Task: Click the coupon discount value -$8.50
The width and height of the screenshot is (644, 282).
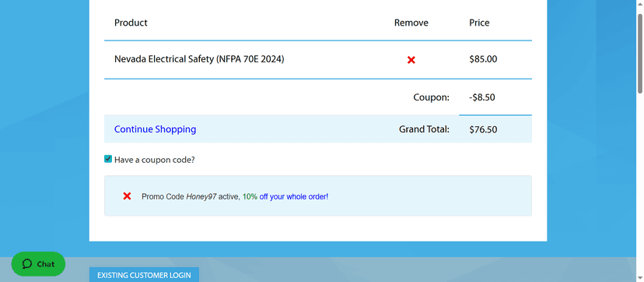Action: point(481,97)
